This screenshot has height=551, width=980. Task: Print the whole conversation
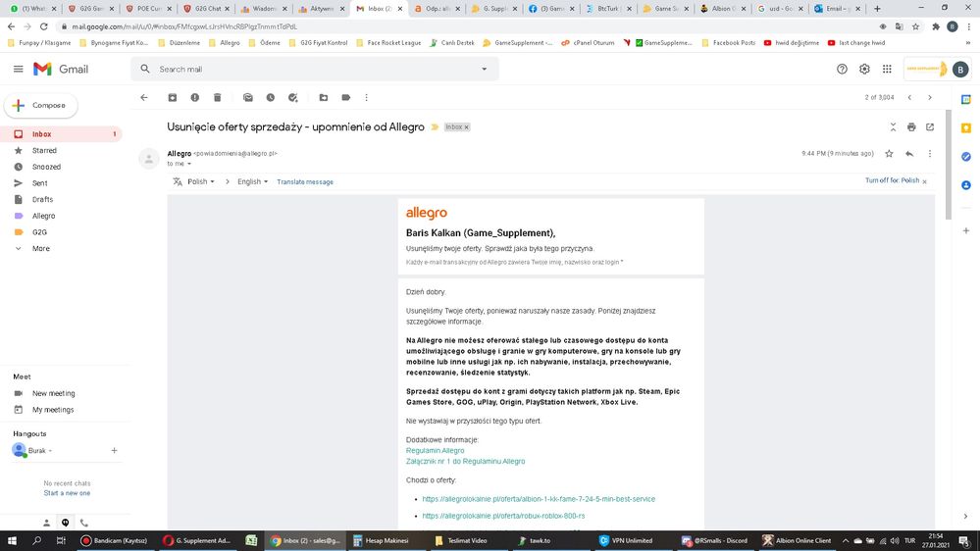[911, 126]
